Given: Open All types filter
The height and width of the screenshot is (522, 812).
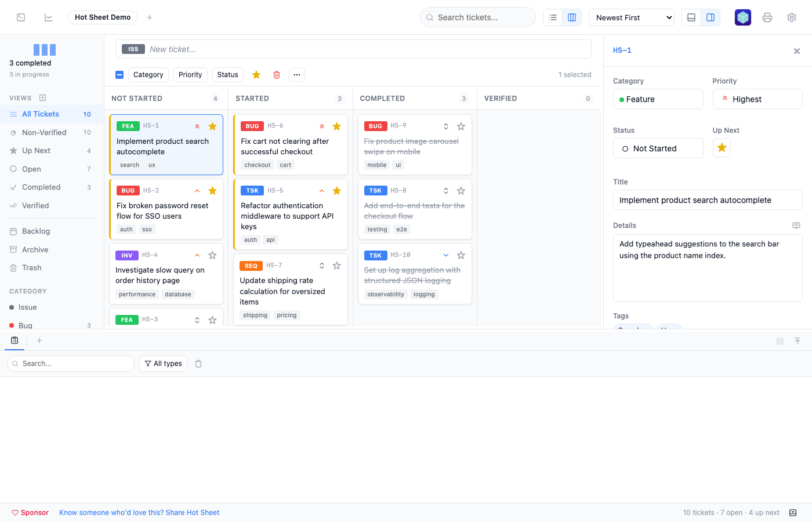Looking at the screenshot, I should pos(163,364).
